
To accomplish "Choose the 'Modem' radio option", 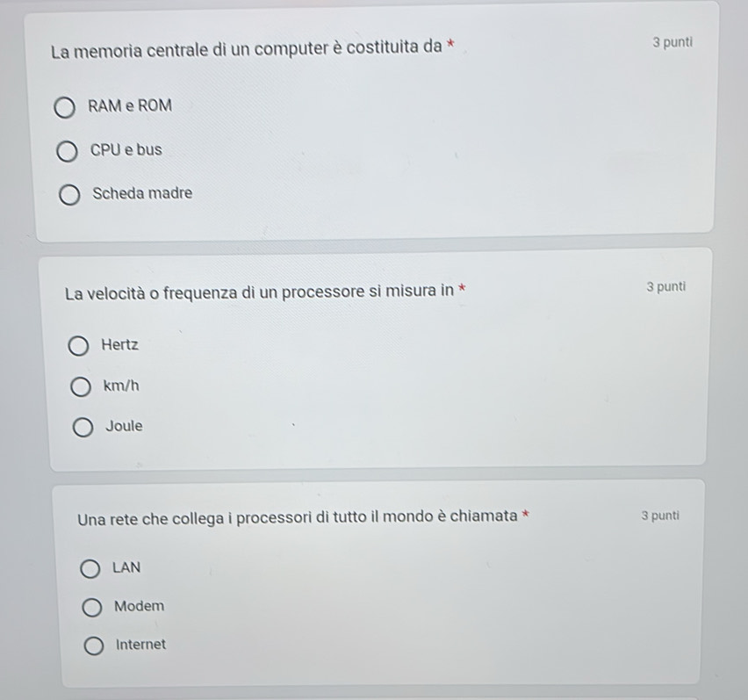I will [x=91, y=608].
